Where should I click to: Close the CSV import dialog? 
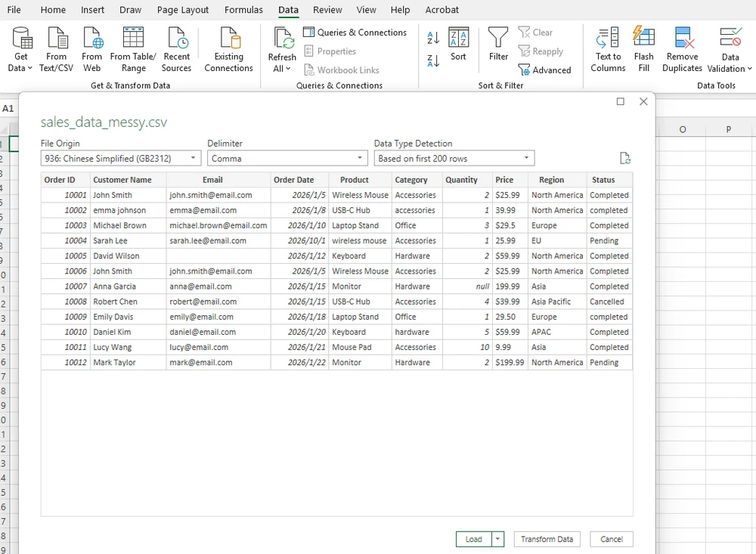643,101
